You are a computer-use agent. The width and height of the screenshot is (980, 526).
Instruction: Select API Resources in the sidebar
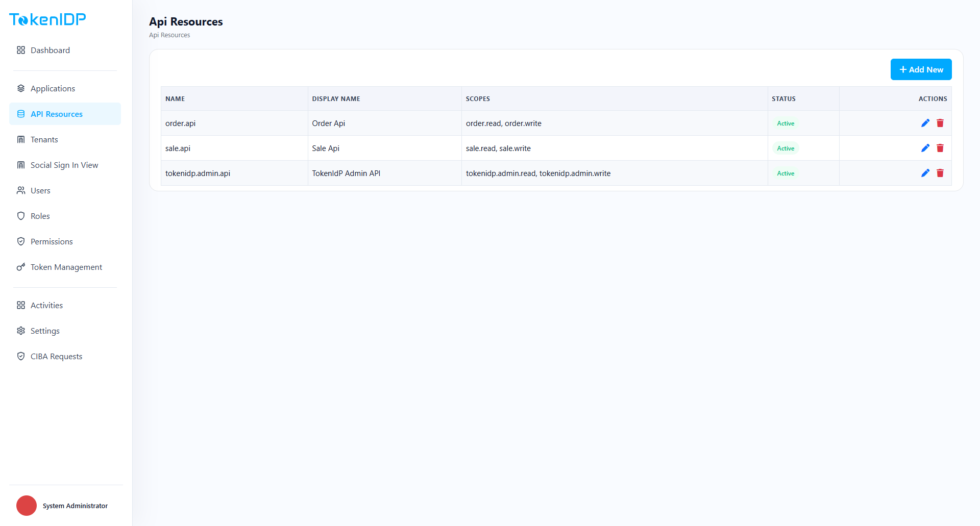[65, 114]
